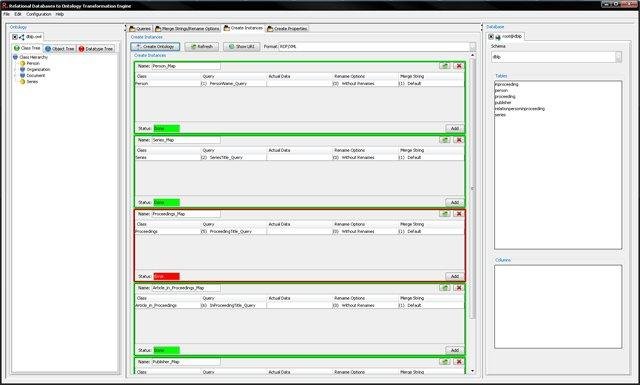
Task: Click Add in the Article_in_Proceedings_Map block
Action: click(x=455, y=350)
